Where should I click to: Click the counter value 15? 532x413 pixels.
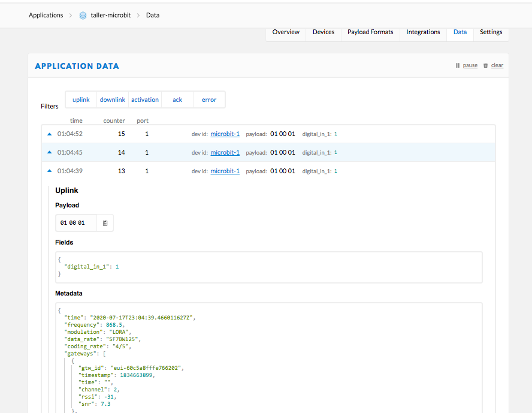tap(122, 134)
